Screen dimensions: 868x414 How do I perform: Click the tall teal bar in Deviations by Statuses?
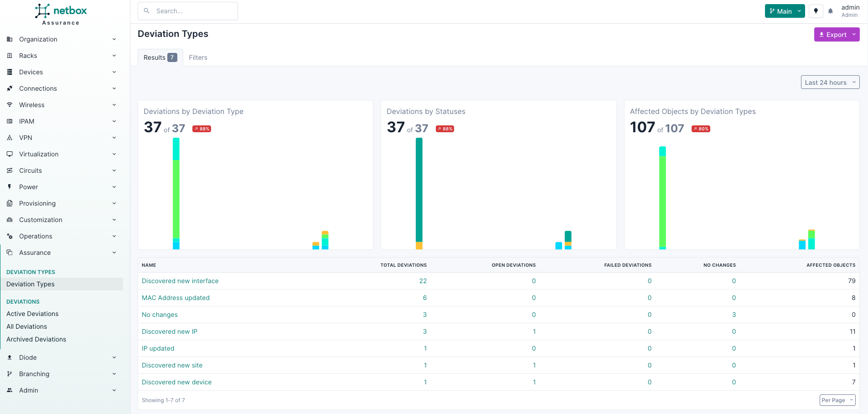[x=419, y=189]
